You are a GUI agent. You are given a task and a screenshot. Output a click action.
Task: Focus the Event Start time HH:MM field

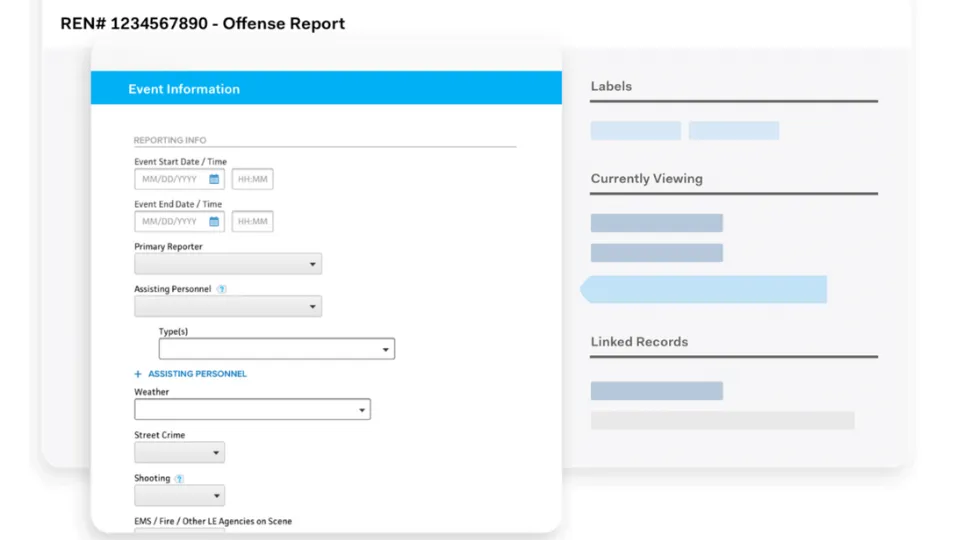click(x=252, y=179)
